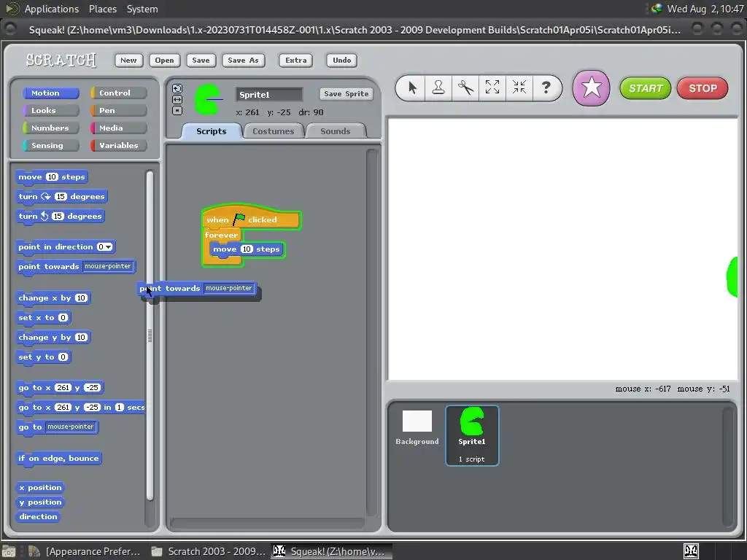Set rotation style to left-right flip
Viewport: 747px width, 560px height.
(x=177, y=99)
